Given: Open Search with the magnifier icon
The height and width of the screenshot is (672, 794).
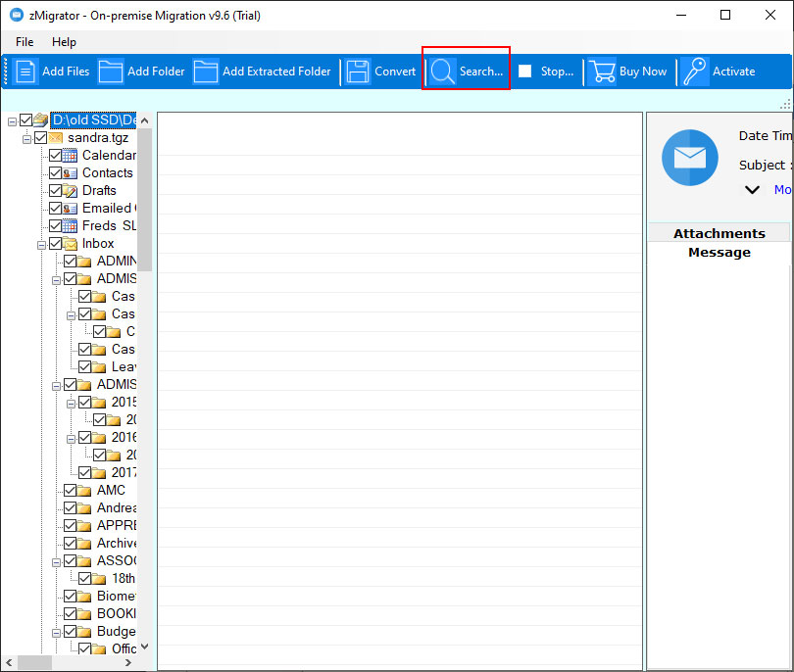Looking at the screenshot, I should pyautogui.click(x=443, y=72).
